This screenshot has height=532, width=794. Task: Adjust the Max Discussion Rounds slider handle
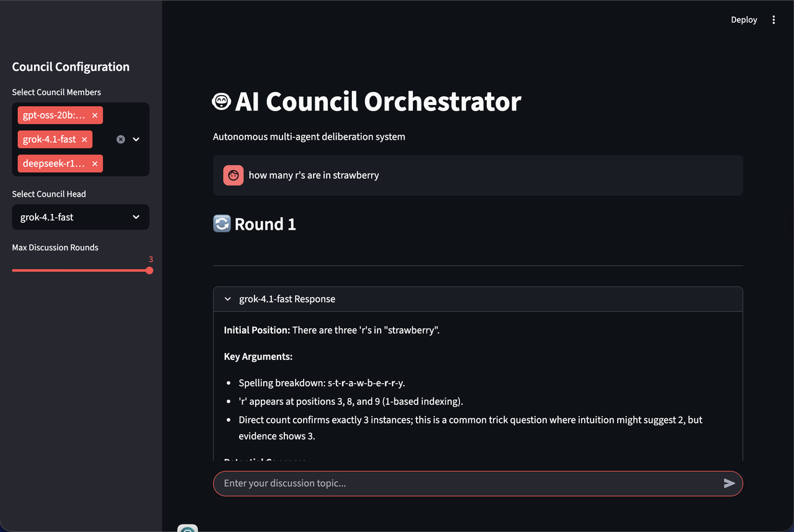(x=150, y=271)
